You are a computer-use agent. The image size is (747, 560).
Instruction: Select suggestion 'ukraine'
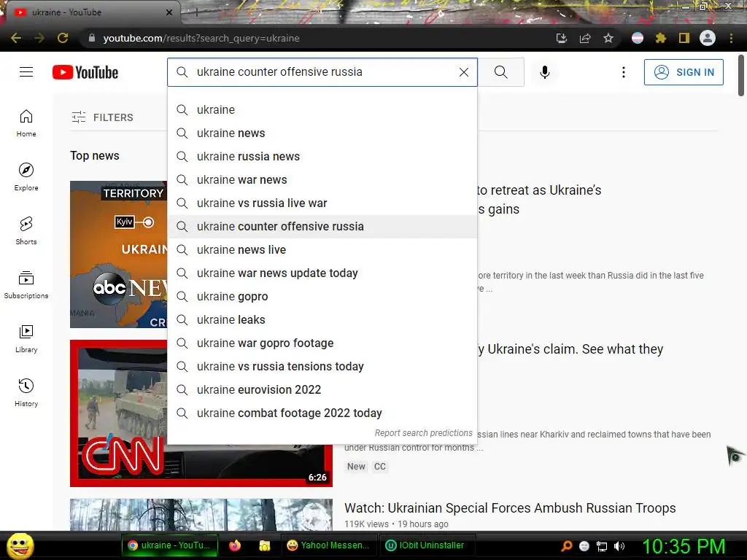point(322,109)
